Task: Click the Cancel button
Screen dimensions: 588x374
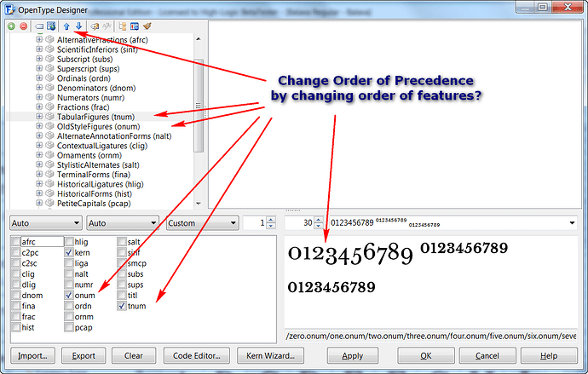Action: 487,355
